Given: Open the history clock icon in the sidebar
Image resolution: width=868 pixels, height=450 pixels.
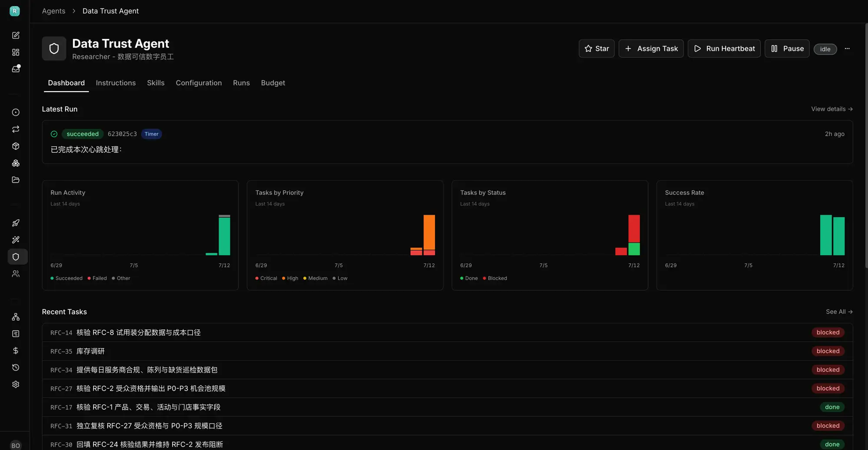Looking at the screenshot, I should (x=16, y=368).
